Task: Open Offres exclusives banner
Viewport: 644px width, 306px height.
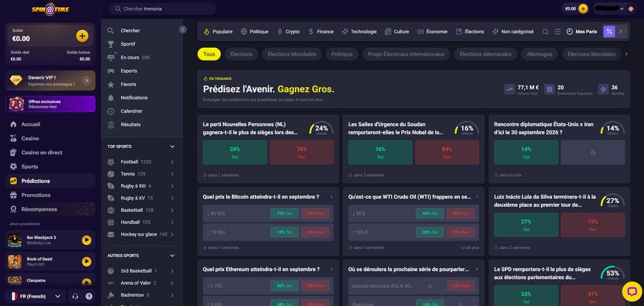Action: (50, 104)
